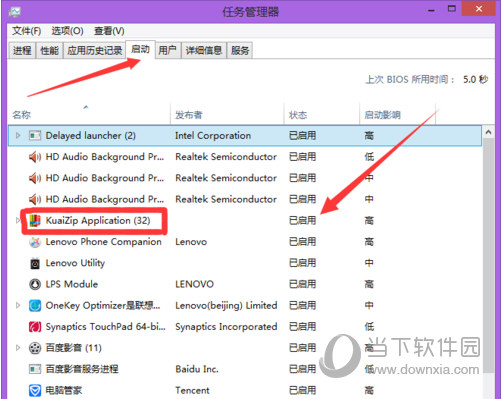Click the Tencent publisher cell
Image resolution: width=504 pixels, height=399 pixels.
(x=192, y=390)
